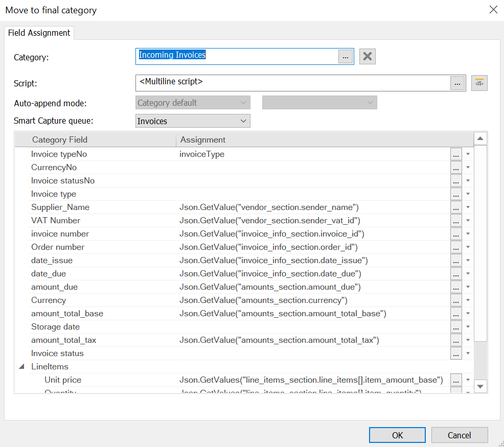This screenshot has width=504, height=447.
Task: Open assignment dropdown arrow for Storage date
Action: point(468,327)
